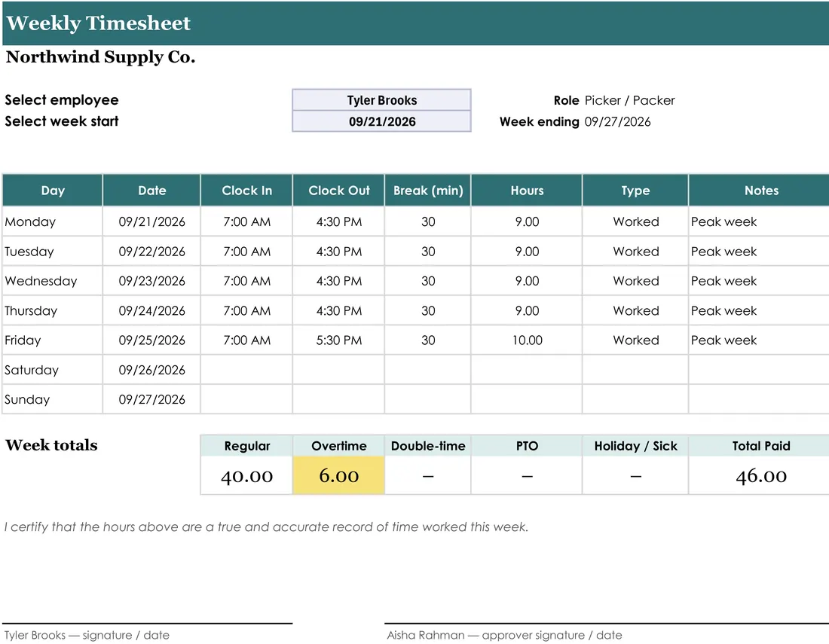The height and width of the screenshot is (644, 829).
Task: Select the Wednesday day cell
Action: 52,280
